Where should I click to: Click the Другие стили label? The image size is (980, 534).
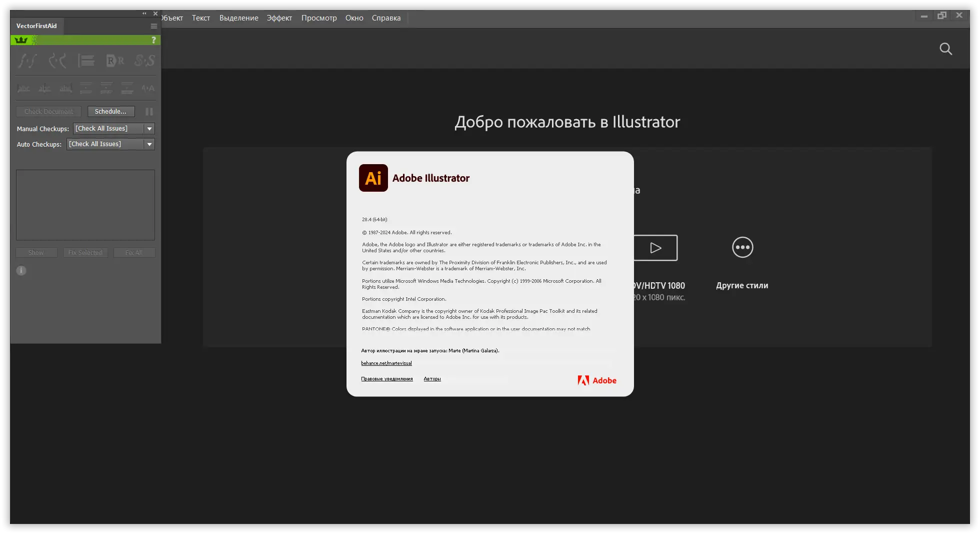pos(742,286)
